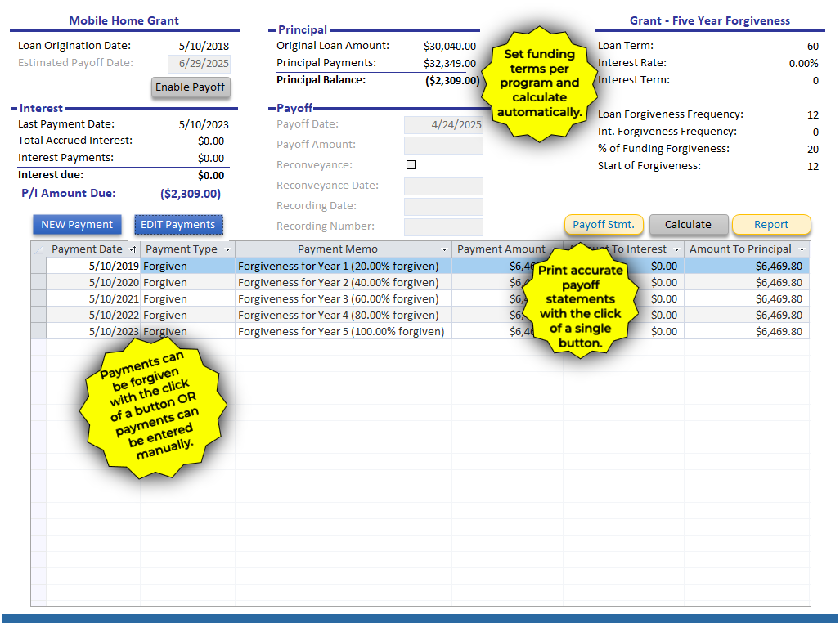Click Mobile Home Grant heading

[124, 21]
